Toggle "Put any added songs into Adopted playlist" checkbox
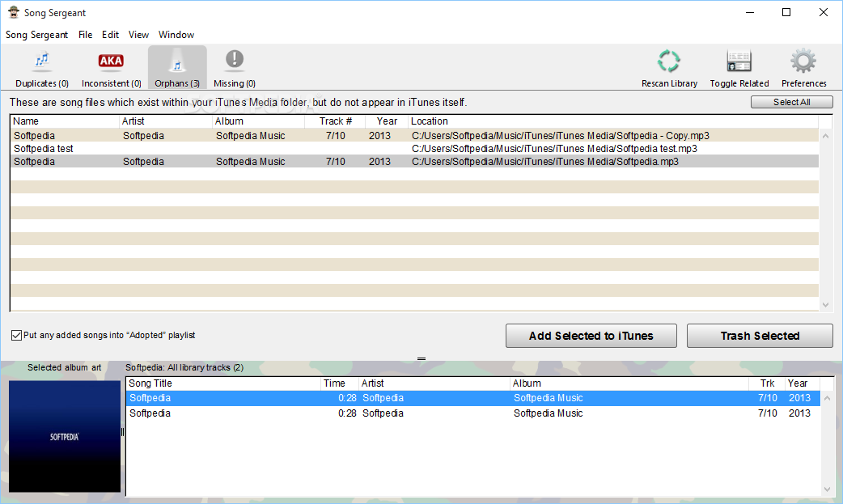Viewport: 843px width, 504px height. [x=17, y=335]
